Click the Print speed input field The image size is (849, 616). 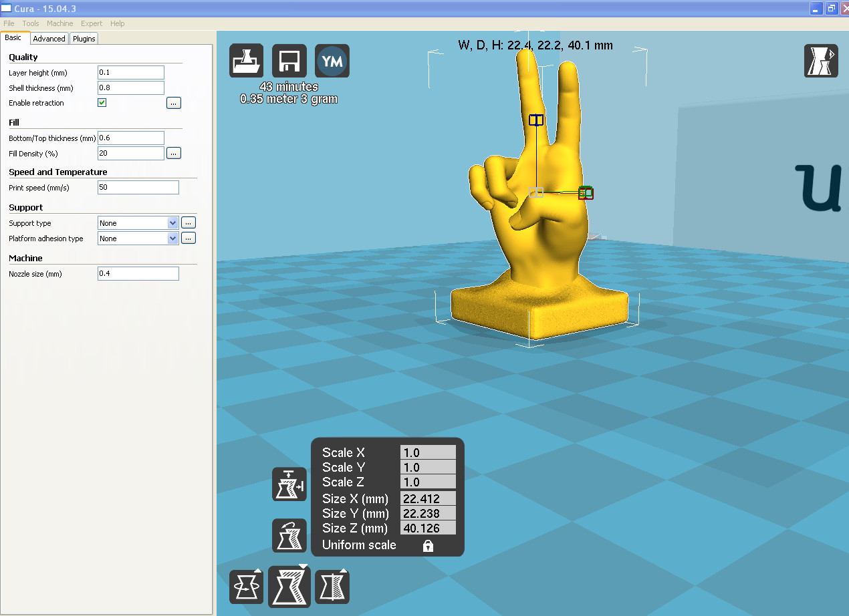point(138,187)
